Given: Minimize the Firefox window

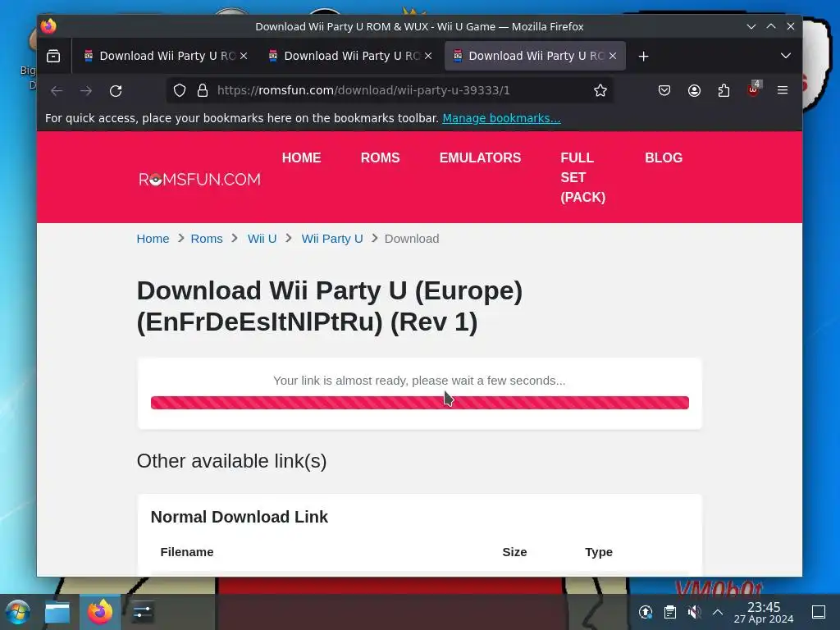Looking at the screenshot, I should (x=751, y=26).
